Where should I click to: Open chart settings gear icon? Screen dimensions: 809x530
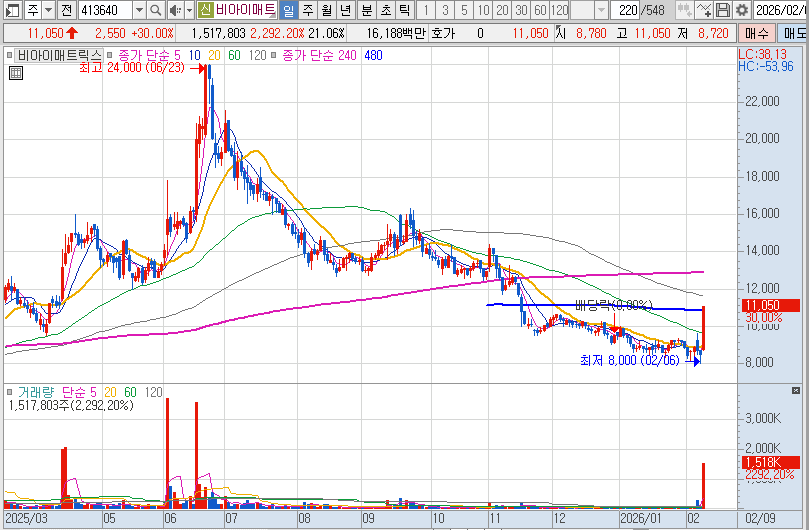pyautogui.click(x=742, y=10)
